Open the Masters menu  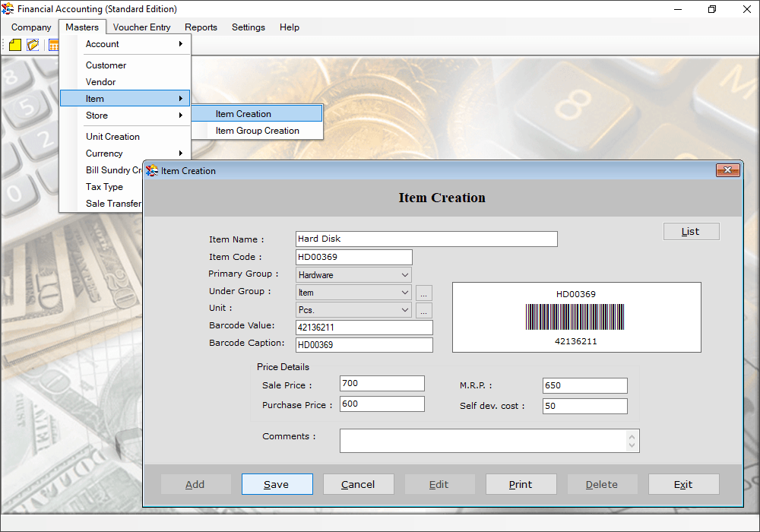[x=82, y=27]
